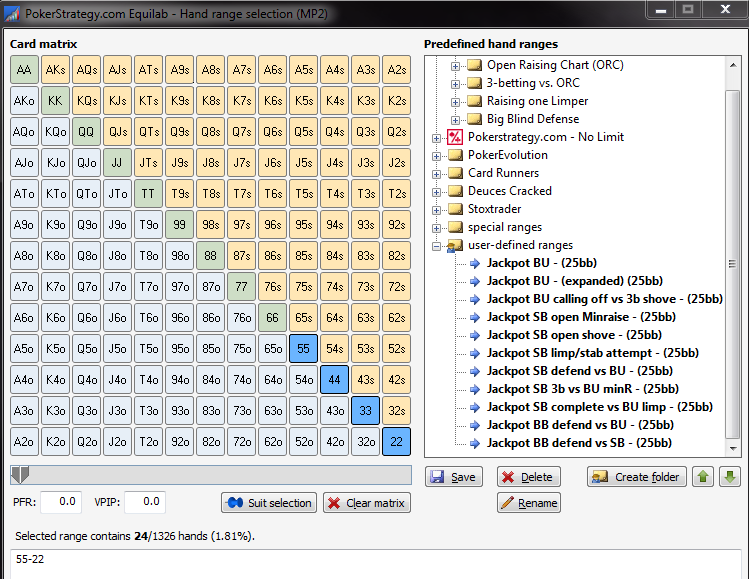This screenshot has height=579, width=749.
Task: Toggle the QQ hand cell
Action: (86, 132)
